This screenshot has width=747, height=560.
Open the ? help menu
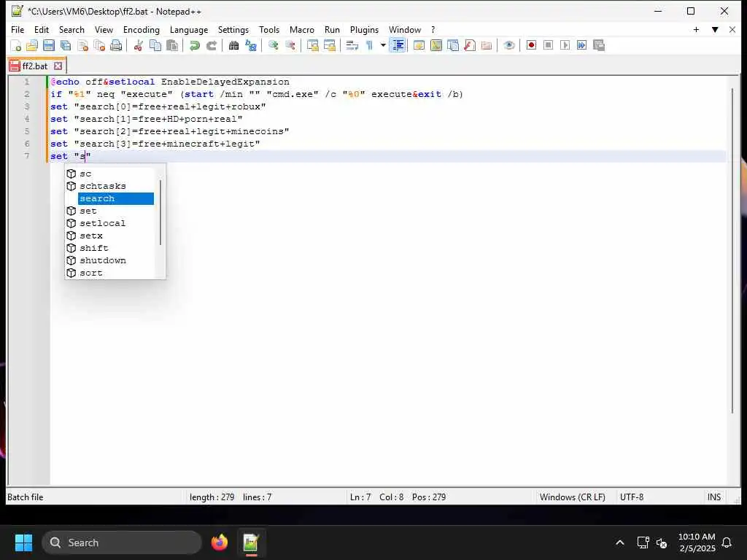pos(433,29)
